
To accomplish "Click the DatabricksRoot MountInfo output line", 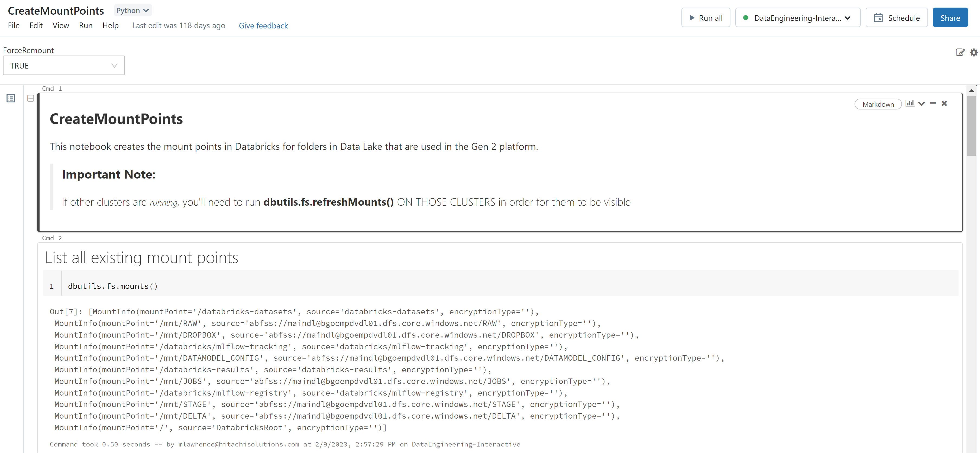I will click(220, 428).
